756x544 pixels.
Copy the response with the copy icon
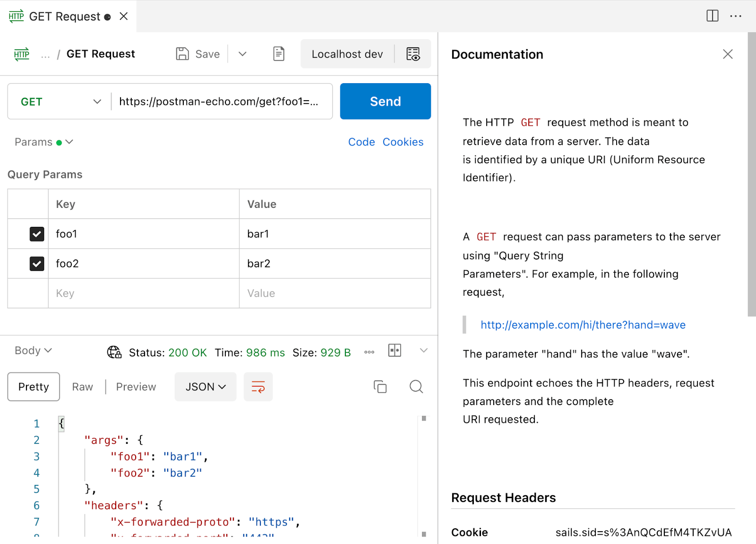click(380, 387)
